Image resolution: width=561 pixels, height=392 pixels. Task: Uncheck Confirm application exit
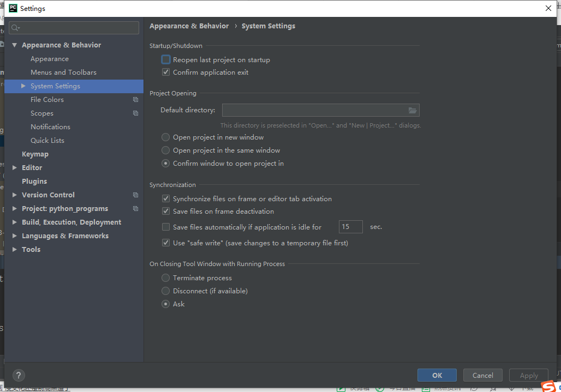[x=166, y=72]
